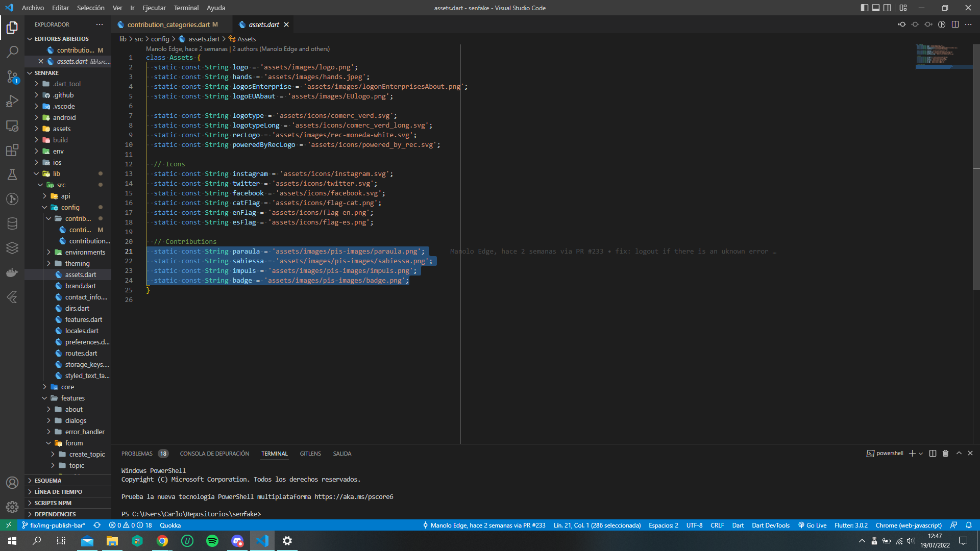
Task: Click the editor minimap preview
Action: 943,56
